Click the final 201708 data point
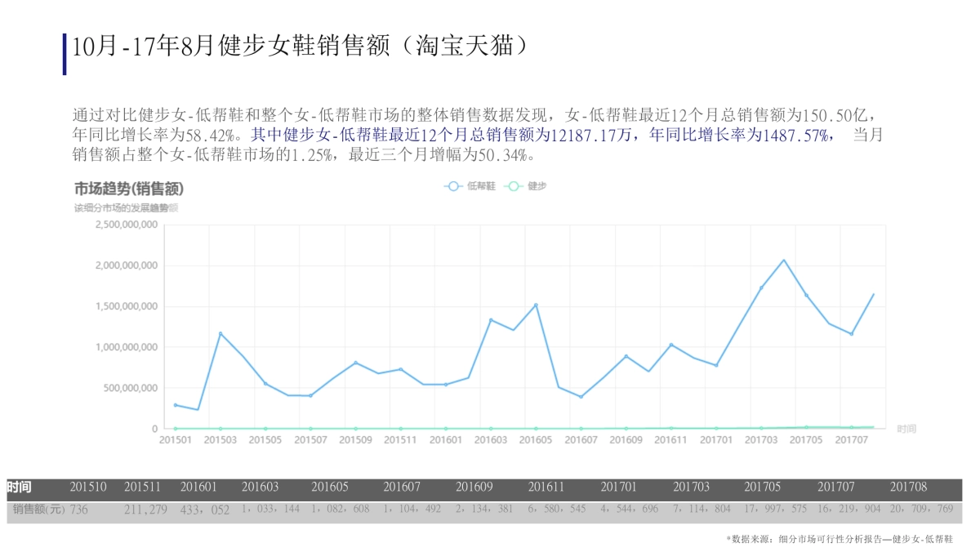The height and width of the screenshot is (552, 980). pos(874,294)
